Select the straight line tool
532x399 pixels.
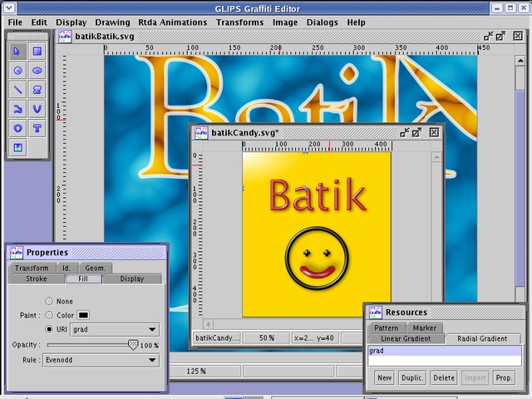tap(17, 90)
